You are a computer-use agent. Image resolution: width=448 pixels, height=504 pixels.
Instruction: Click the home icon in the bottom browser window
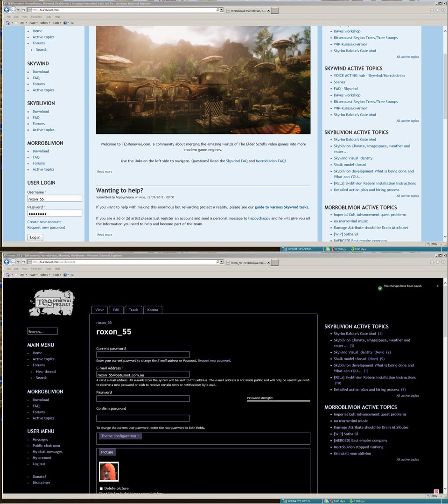pos(432,262)
